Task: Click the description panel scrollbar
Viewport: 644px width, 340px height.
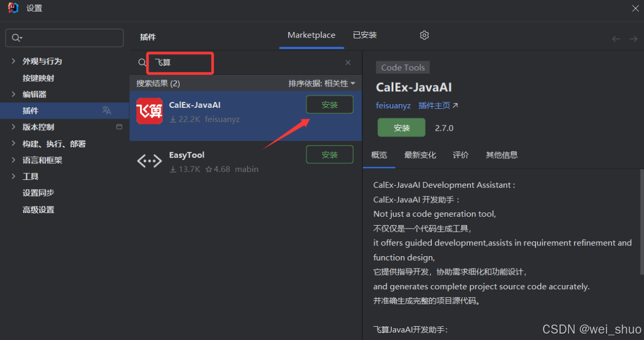Action: pyautogui.click(x=641, y=222)
